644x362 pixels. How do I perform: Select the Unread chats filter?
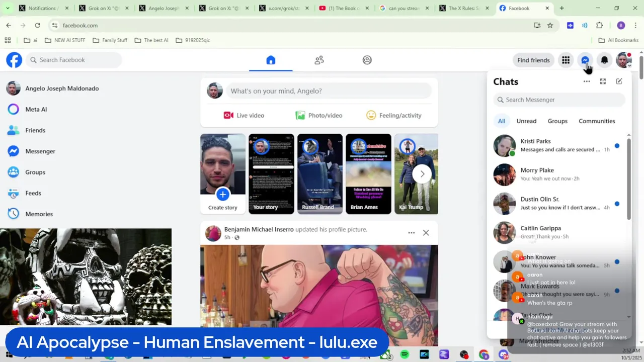526,121
